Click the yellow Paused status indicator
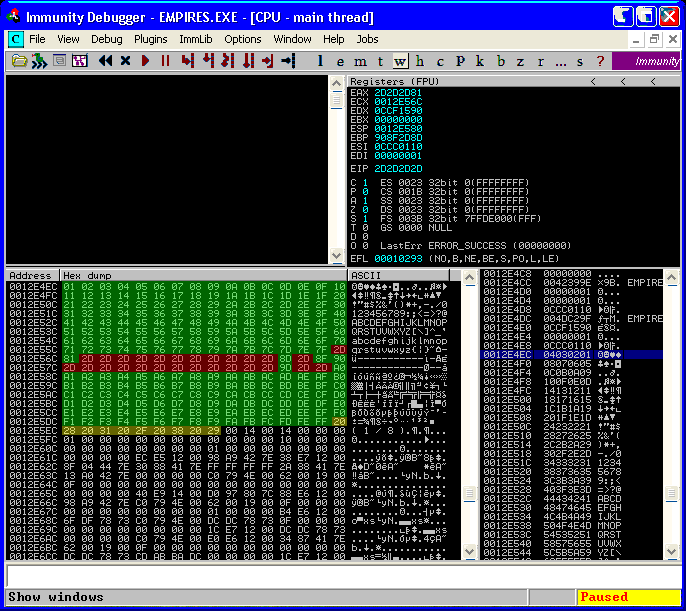This screenshot has width=686, height=611. (628, 597)
